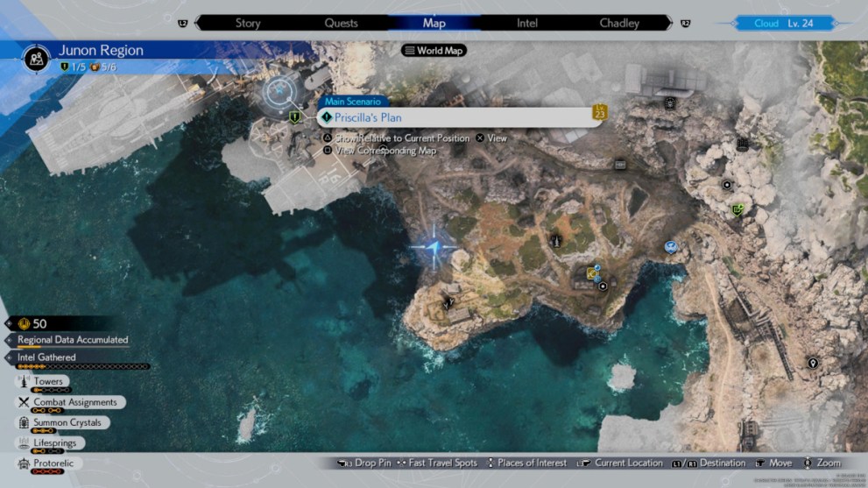This screenshot has width=868, height=488.
Task: Click the main scenario star destination marker
Action: tap(280, 88)
